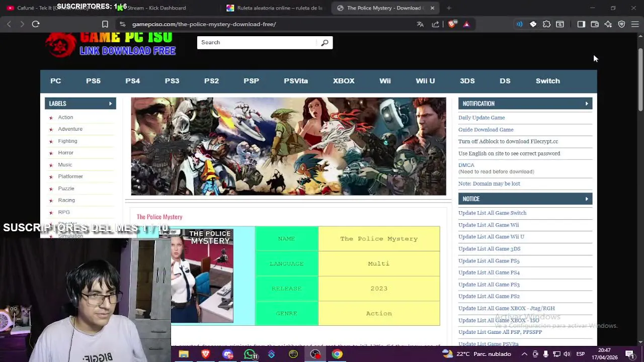Open the Brave Shields lion icon
This screenshot has width=644, height=362.
452,24
